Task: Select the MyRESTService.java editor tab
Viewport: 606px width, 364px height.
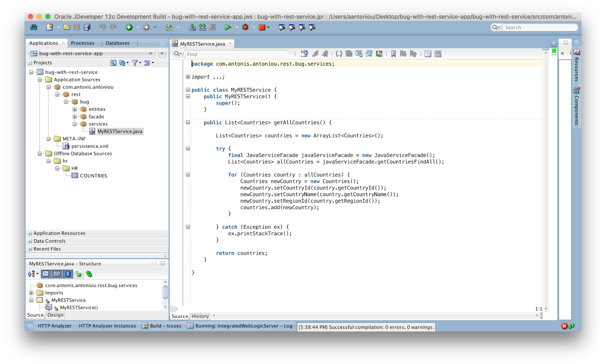Action: point(202,44)
